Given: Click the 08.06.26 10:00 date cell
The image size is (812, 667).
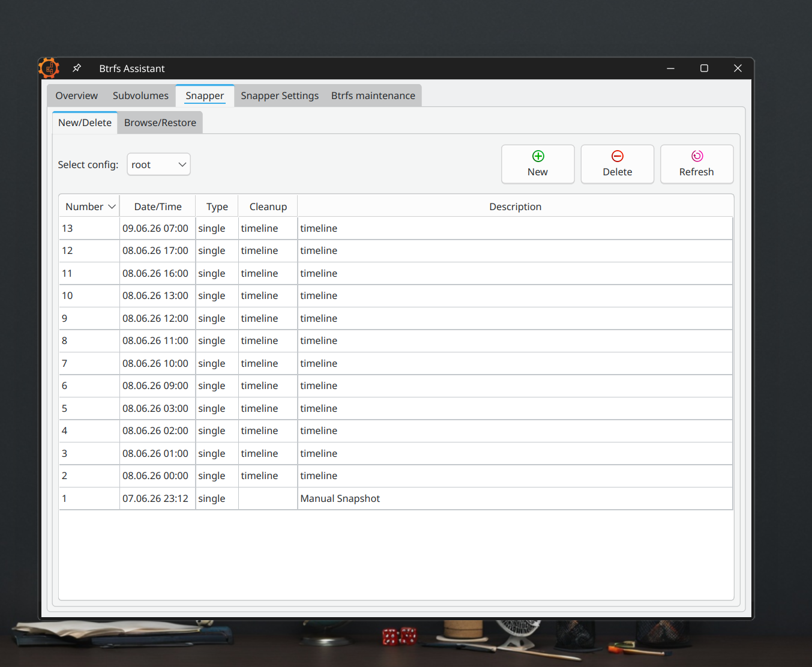Looking at the screenshot, I should pos(158,363).
